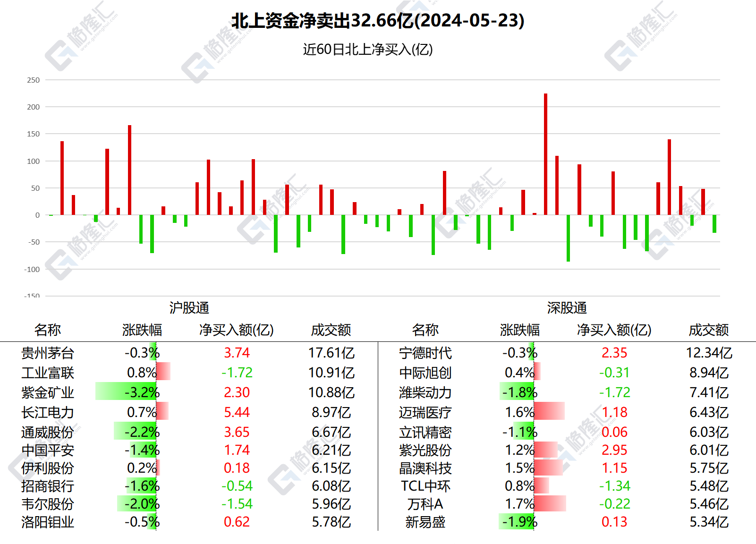Click 万科A change value 1.7%
The height and width of the screenshot is (544, 756).
coord(520,504)
